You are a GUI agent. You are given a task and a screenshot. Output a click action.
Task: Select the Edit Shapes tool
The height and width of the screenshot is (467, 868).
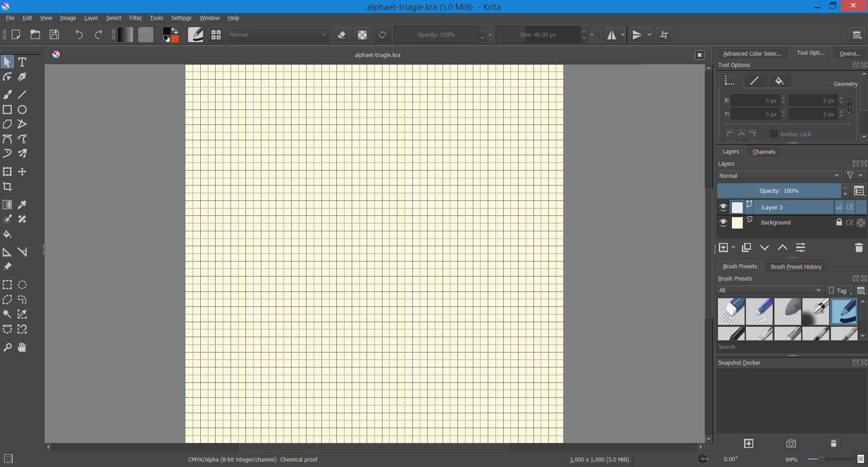coord(7,77)
